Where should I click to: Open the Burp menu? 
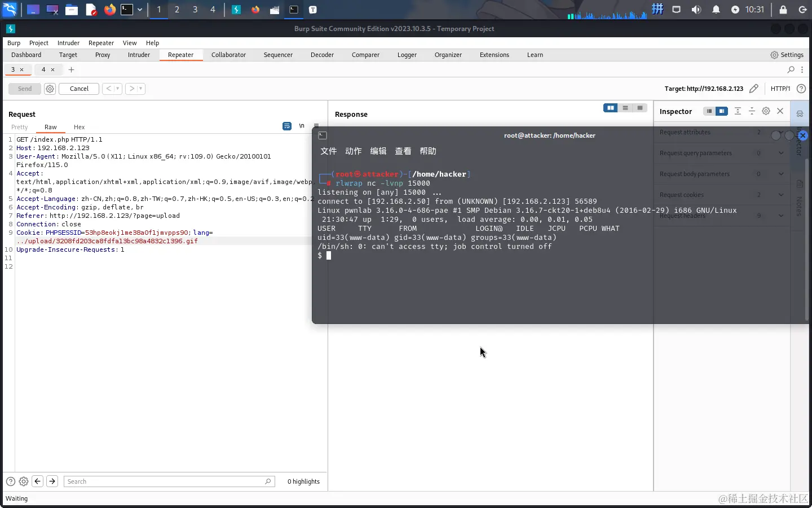[14, 43]
